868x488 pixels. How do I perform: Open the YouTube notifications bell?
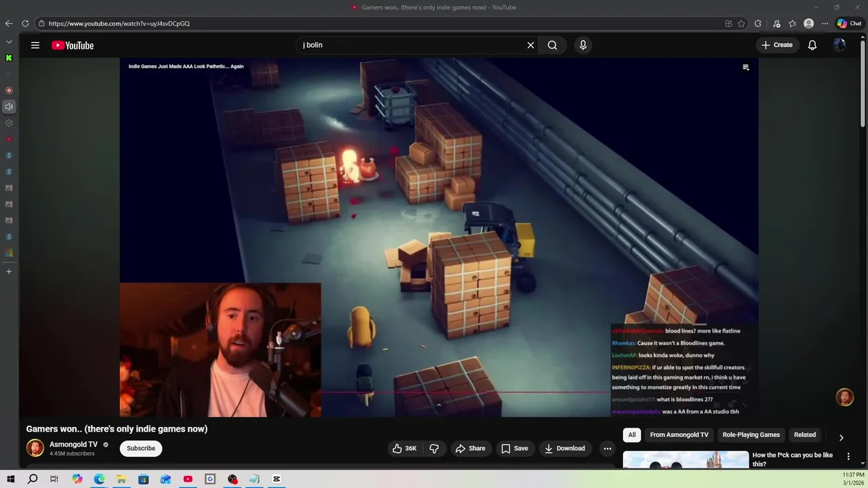(x=812, y=45)
